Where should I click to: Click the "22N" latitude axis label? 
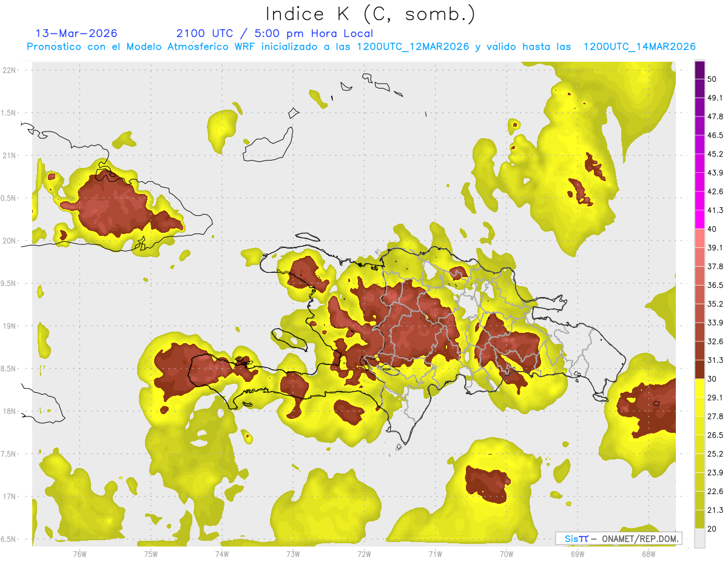click(x=9, y=70)
